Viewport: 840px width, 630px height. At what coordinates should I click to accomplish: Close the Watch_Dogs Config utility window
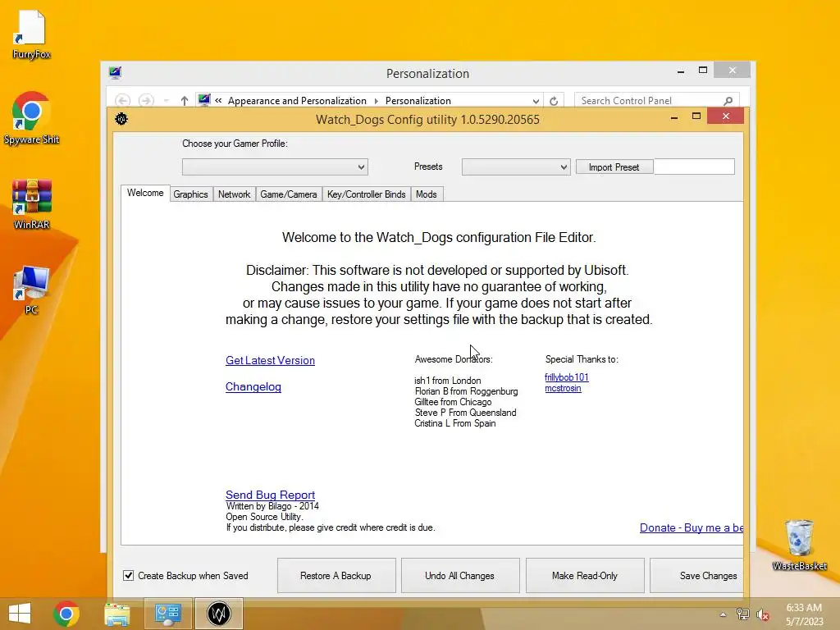coord(725,116)
